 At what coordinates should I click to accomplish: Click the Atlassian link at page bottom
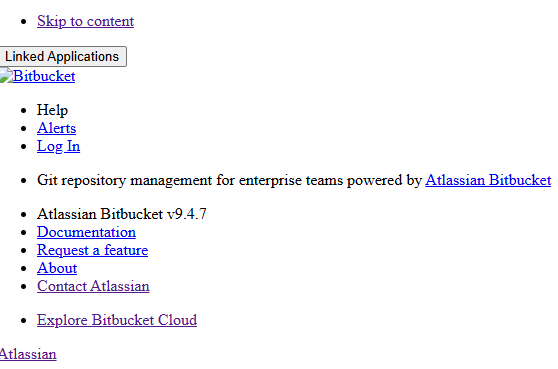(28, 354)
